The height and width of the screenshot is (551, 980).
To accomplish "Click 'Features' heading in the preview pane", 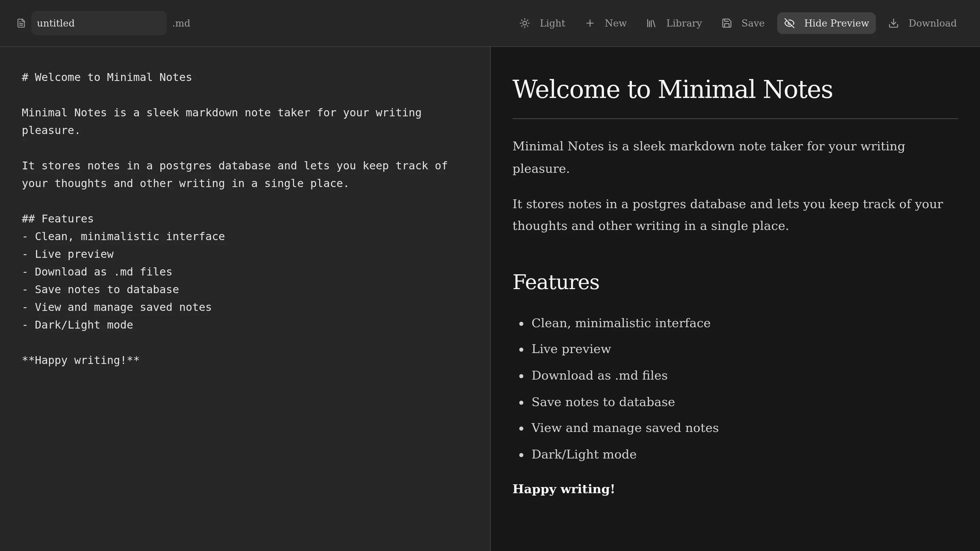I will click(556, 282).
